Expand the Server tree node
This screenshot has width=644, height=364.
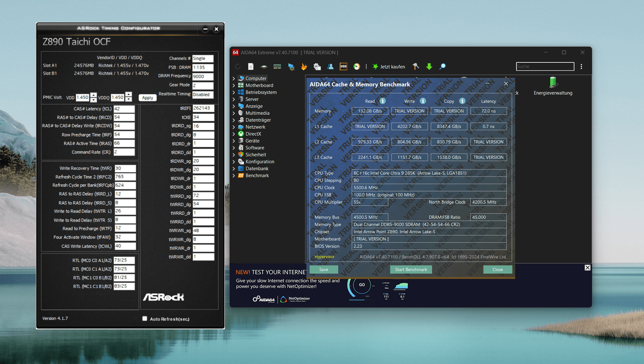(234, 99)
